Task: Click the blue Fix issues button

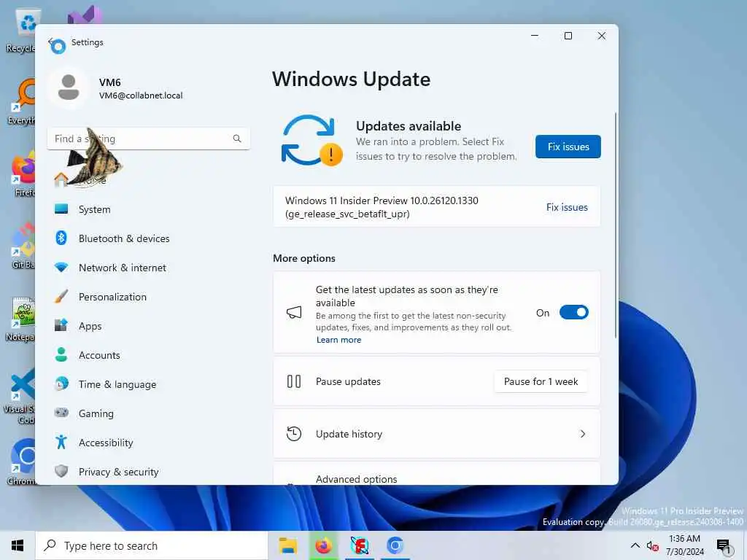Action: [x=568, y=147]
